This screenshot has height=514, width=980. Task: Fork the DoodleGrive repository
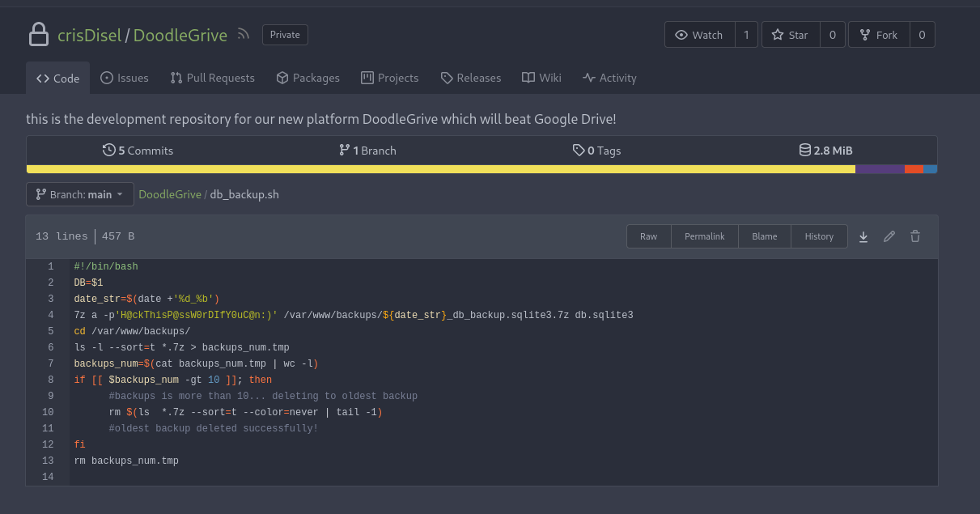point(878,35)
